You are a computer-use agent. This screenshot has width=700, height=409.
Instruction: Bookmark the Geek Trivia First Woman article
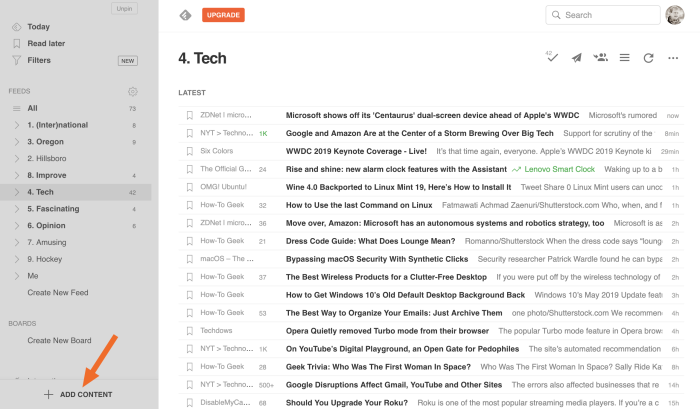190,367
